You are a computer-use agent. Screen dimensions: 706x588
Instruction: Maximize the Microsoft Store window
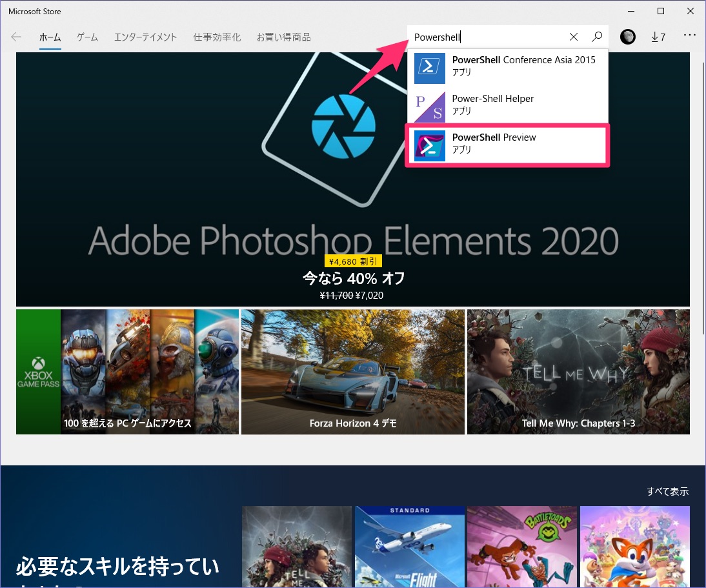(x=661, y=11)
